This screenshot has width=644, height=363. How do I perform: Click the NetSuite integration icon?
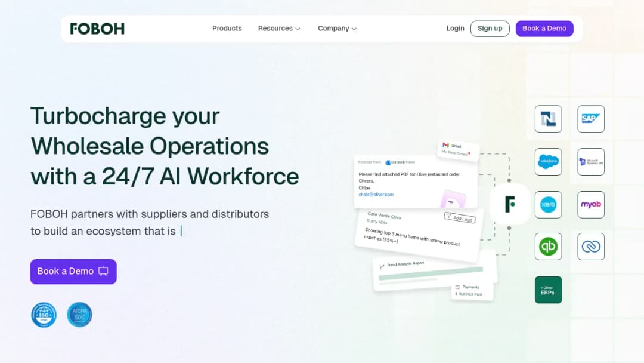click(x=549, y=119)
